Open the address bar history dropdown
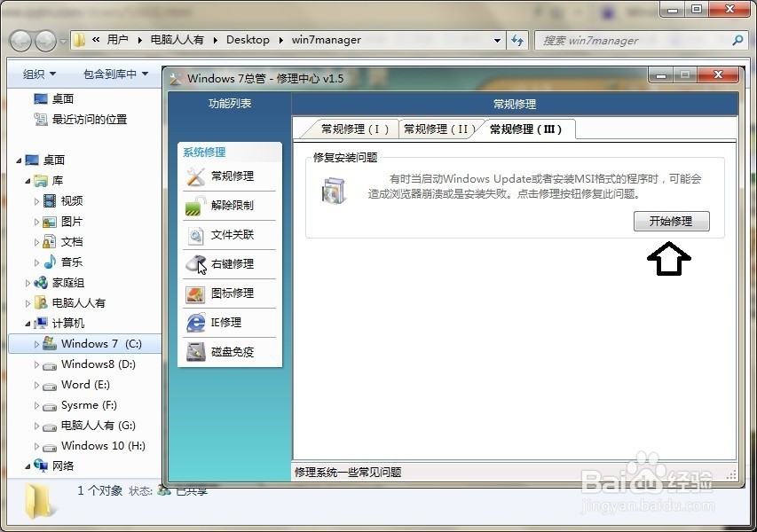The image size is (757, 532). (x=497, y=41)
